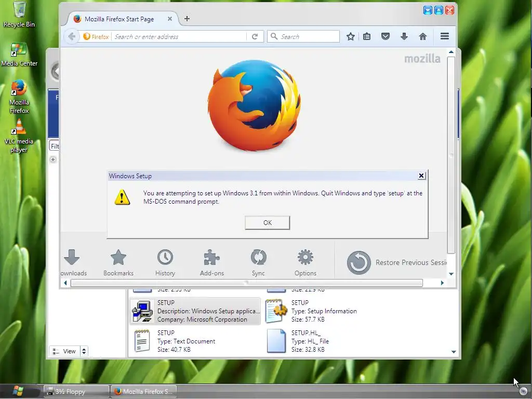Click the Firefox horizontal scrollbar track

pyautogui.click(x=247, y=283)
